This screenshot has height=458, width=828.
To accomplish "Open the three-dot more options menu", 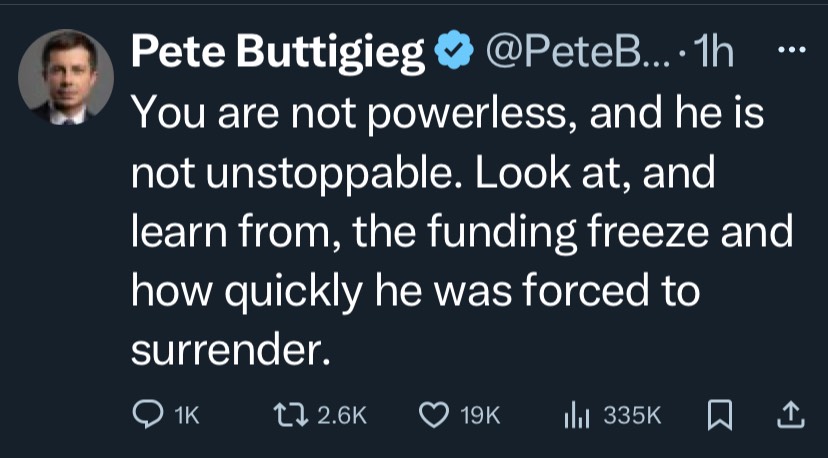I will point(792,50).
